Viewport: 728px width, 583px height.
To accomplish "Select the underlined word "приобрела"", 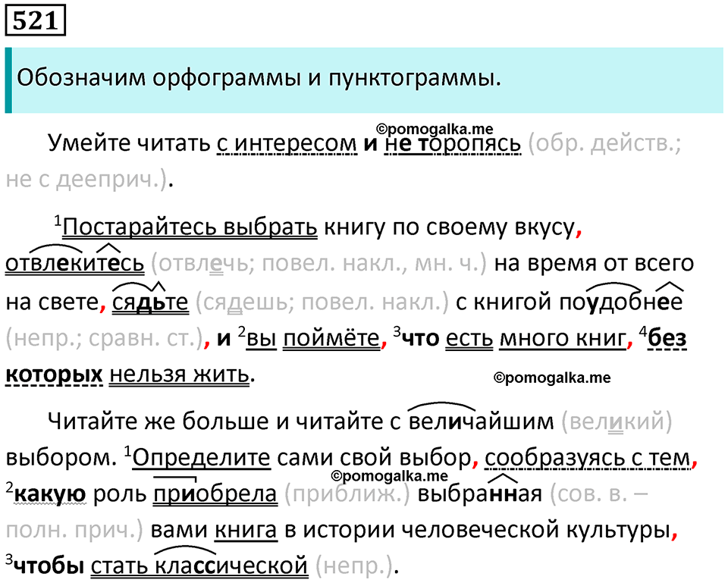I will pyautogui.click(x=215, y=494).
